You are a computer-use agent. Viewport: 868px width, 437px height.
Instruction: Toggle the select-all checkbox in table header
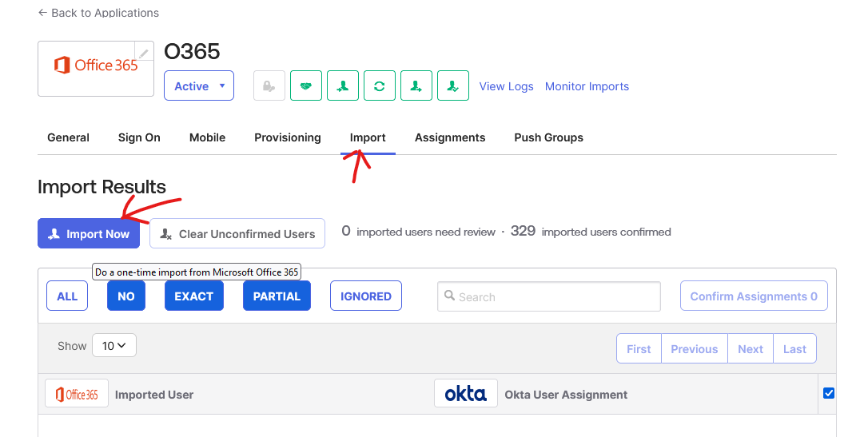[x=829, y=393]
